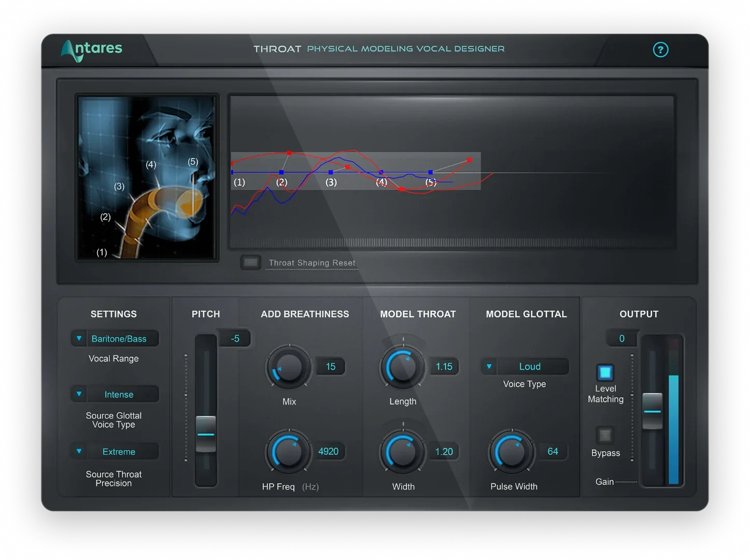Select the HP Freq value 4920
The height and width of the screenshot is (560, 750).
328,452
